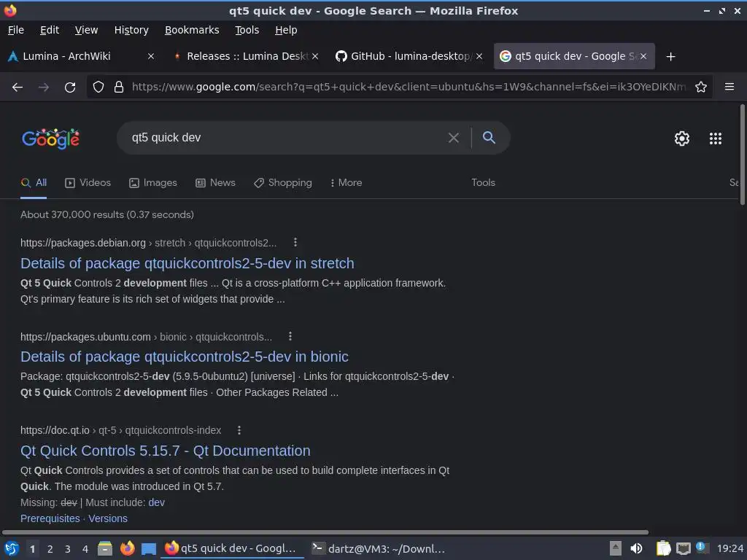Click the notification info tray icon
This screenshot has width=747, height=560.
(701, 547)
